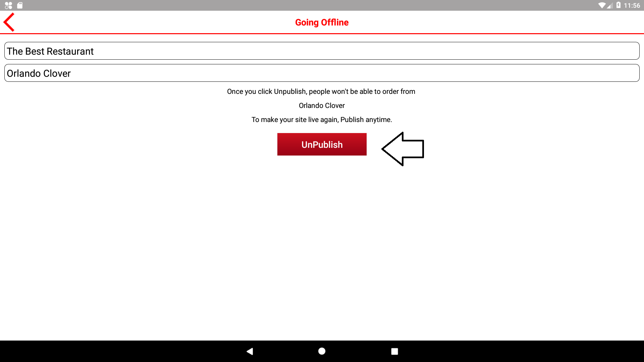The width and height of the screenshot is (644, 362).
Task: Select The Best Restaurant field
Action: (x=322, y=51)
